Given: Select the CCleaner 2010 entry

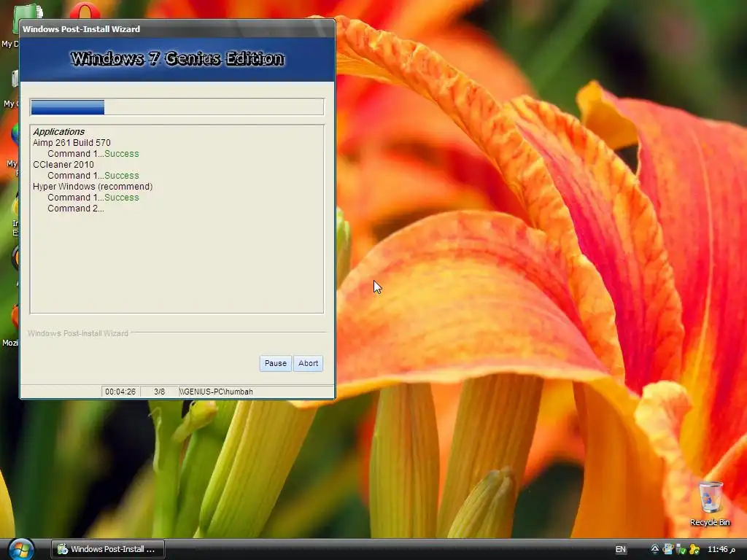Looking at the screenshot, I should click(63, 165).
